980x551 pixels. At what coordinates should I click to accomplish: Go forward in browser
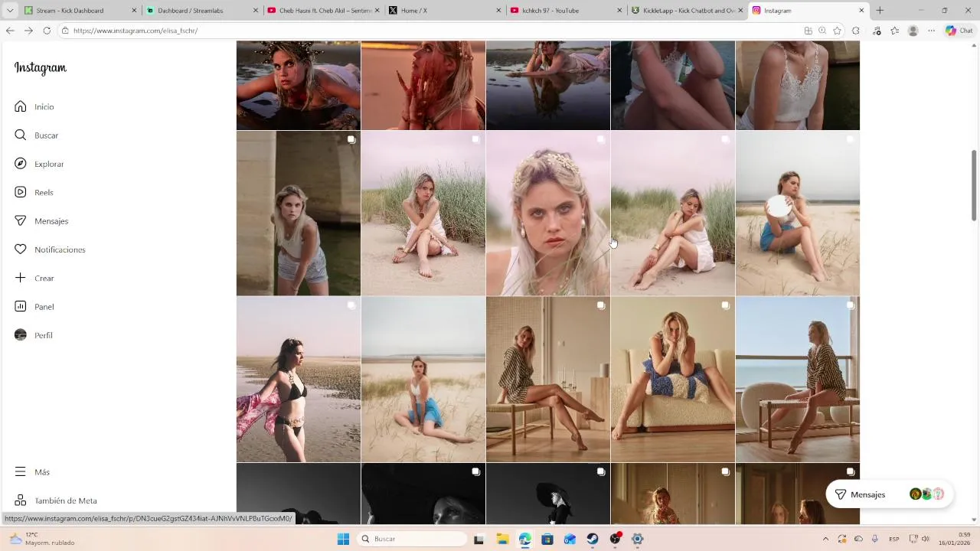point(28,31)
